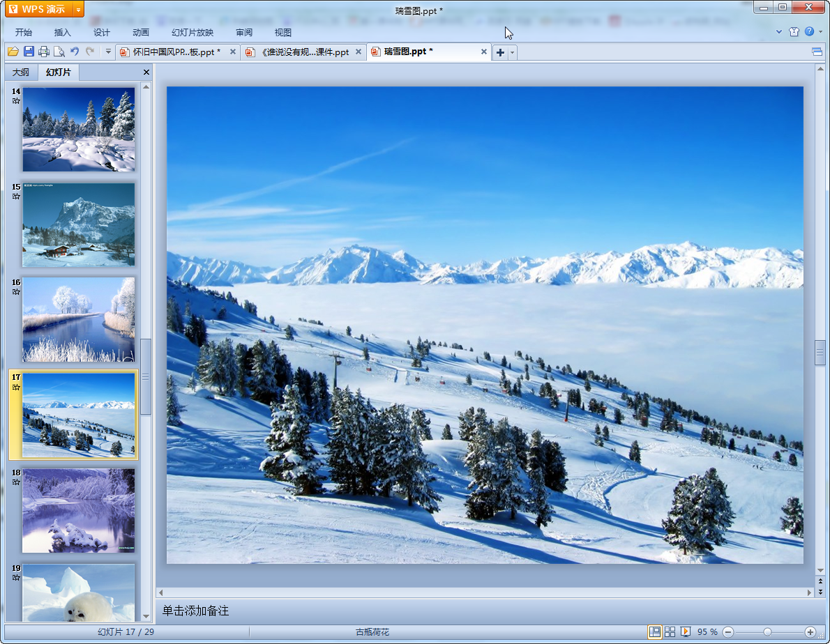This screenshot has height=644, width=830.
Task: Zoom out with the minus button
Action: click(728, 632)
